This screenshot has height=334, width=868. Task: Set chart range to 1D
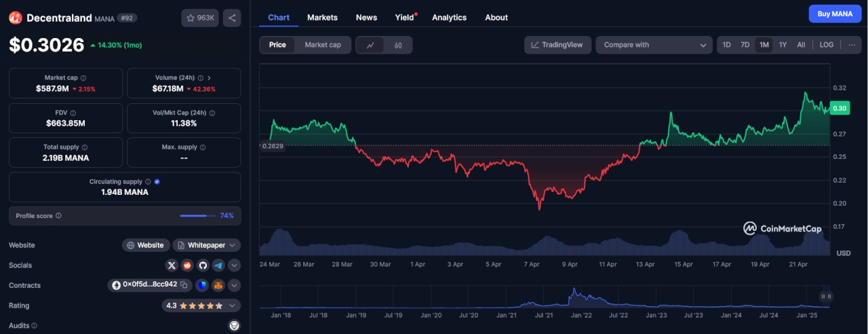click(727, 45)
